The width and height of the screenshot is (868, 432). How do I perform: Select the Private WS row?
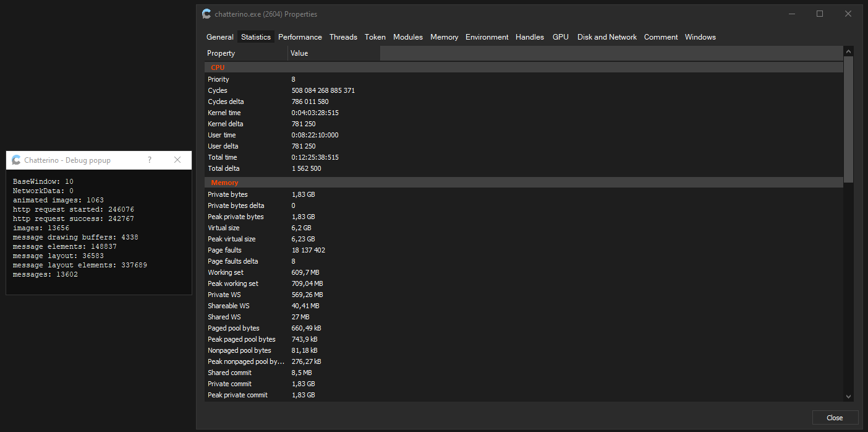coord(524,295)
